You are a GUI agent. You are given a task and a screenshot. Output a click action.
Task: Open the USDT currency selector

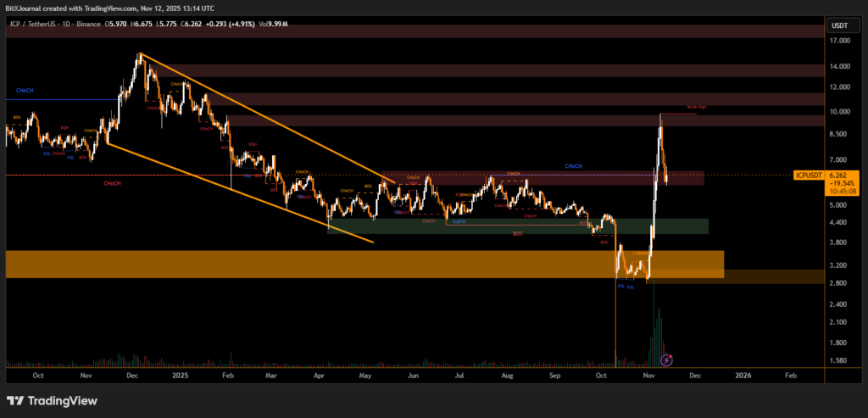(x=839, y=26)
